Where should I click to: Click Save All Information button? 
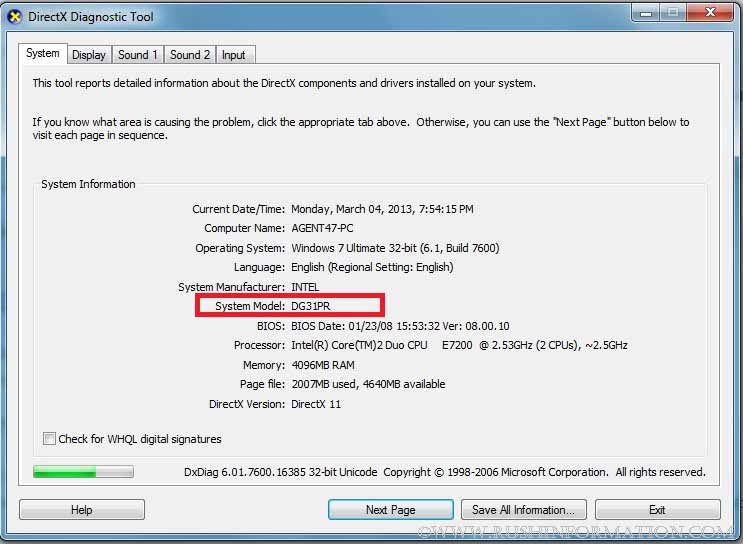point(523,510)
